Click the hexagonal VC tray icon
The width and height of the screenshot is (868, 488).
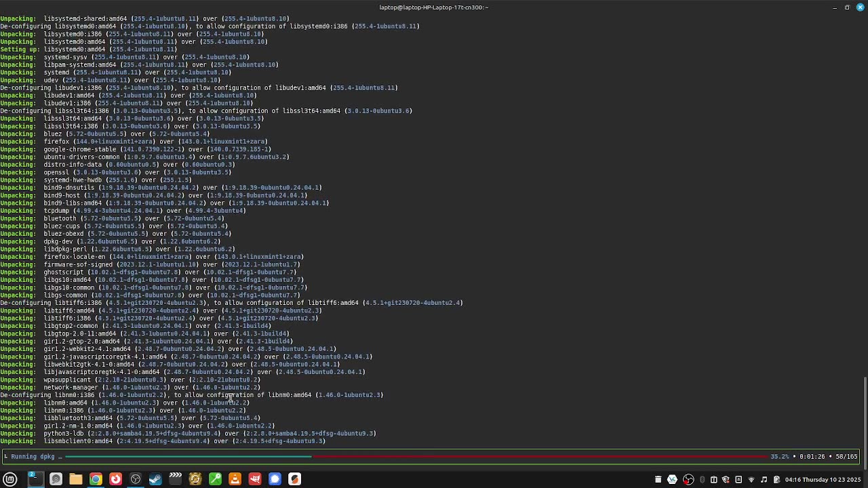[672, 480]
